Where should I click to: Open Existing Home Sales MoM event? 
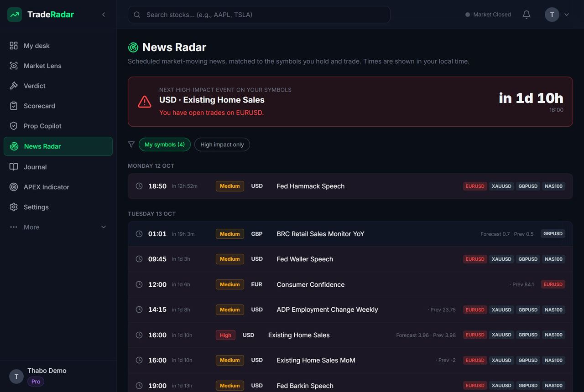(x=350, y=360)
